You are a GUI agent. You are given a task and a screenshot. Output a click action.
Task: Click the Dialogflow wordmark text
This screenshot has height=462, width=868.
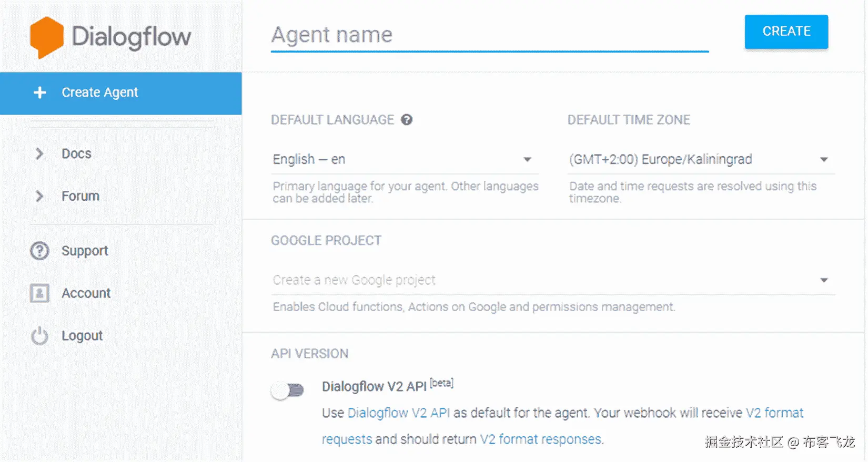point(132,37)
